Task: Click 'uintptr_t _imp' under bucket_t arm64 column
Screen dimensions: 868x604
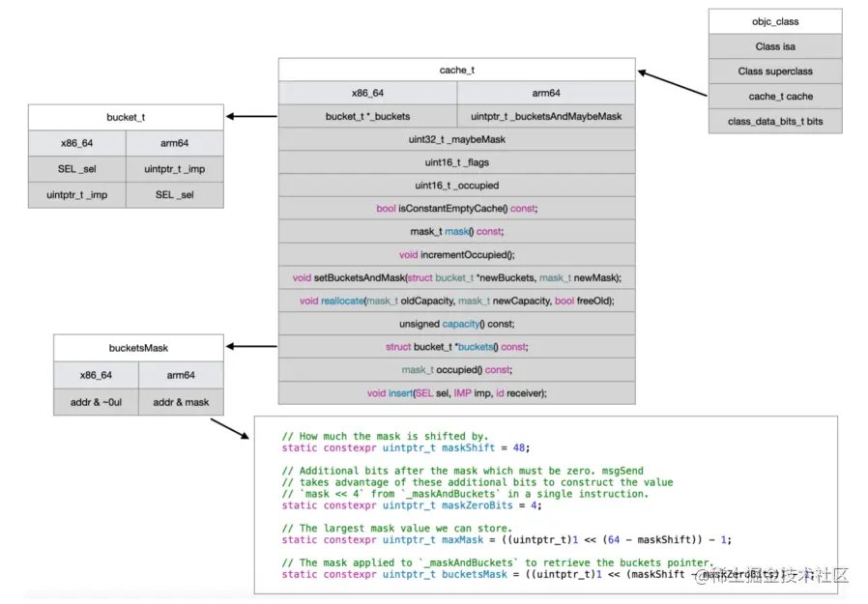Action: (x=175, y=169)
